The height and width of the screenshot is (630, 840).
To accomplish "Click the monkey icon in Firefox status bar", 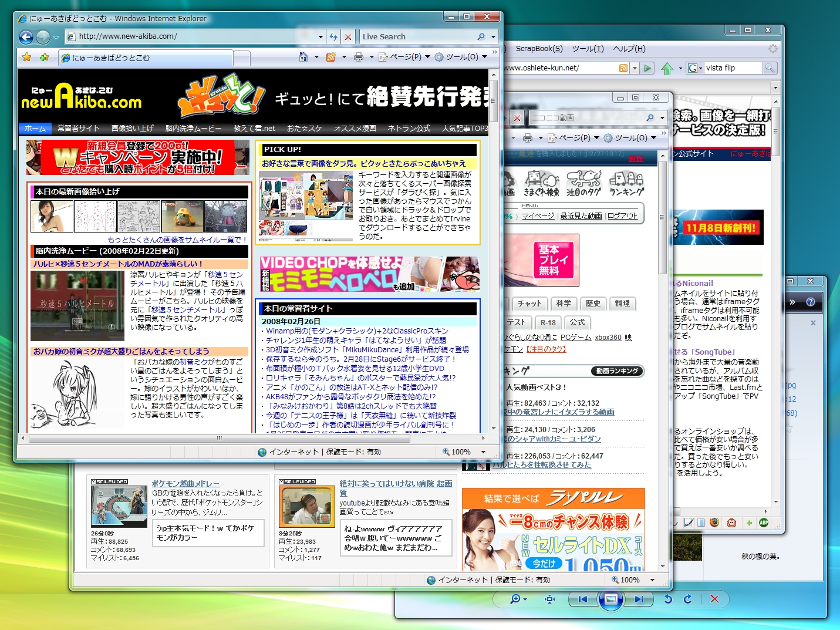I will (731, 523).
